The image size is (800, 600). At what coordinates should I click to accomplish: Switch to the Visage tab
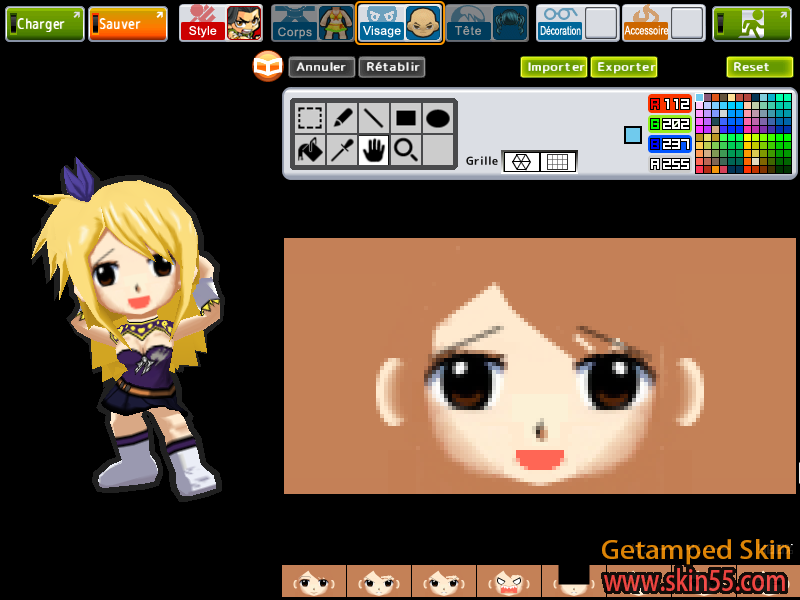click(382, 23)
